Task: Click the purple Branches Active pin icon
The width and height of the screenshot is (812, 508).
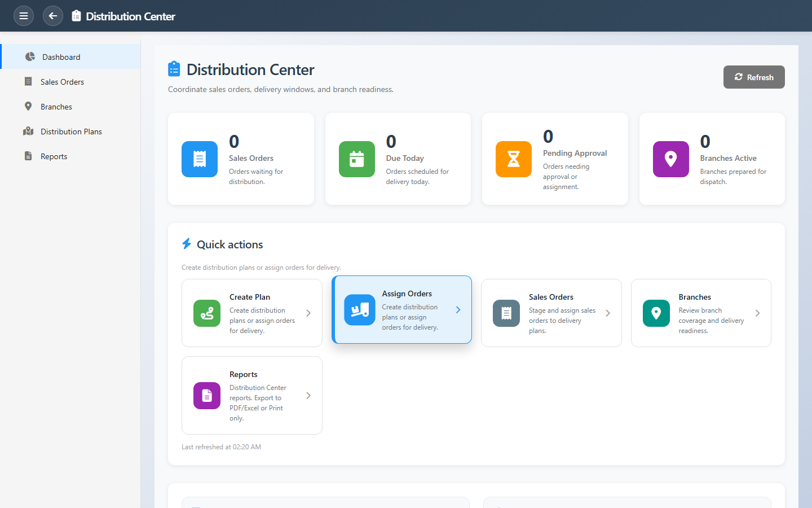Action: click(x=670, y=159)
